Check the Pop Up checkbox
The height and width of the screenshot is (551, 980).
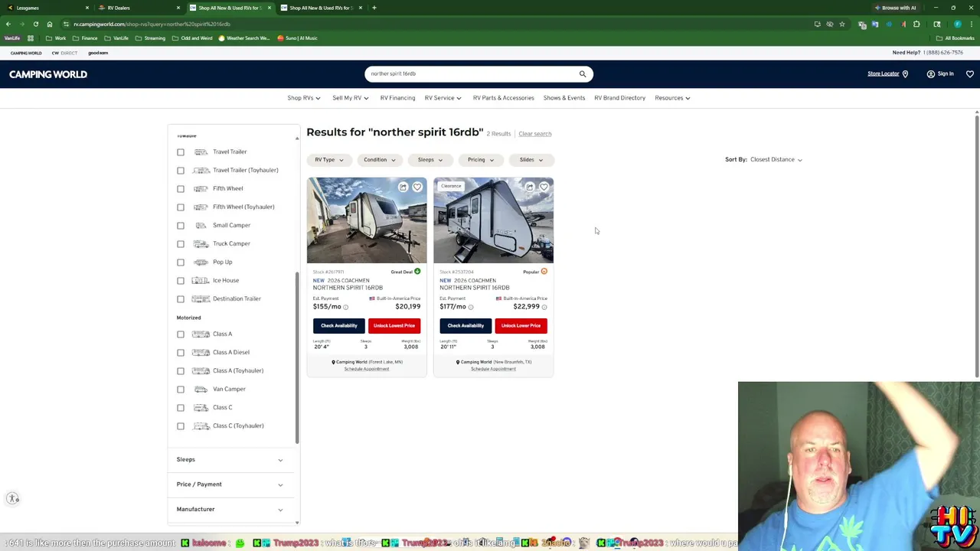181,262
